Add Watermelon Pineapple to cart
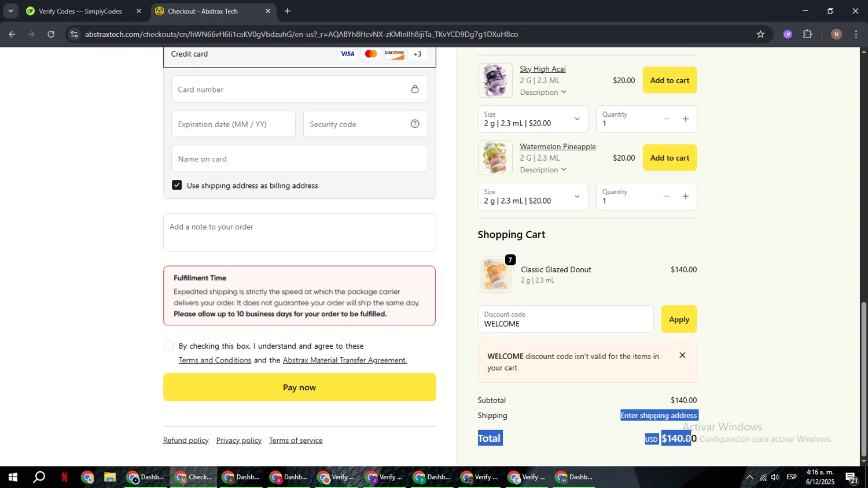The height and width of the screenshot is (488, 868). point(670,158)
